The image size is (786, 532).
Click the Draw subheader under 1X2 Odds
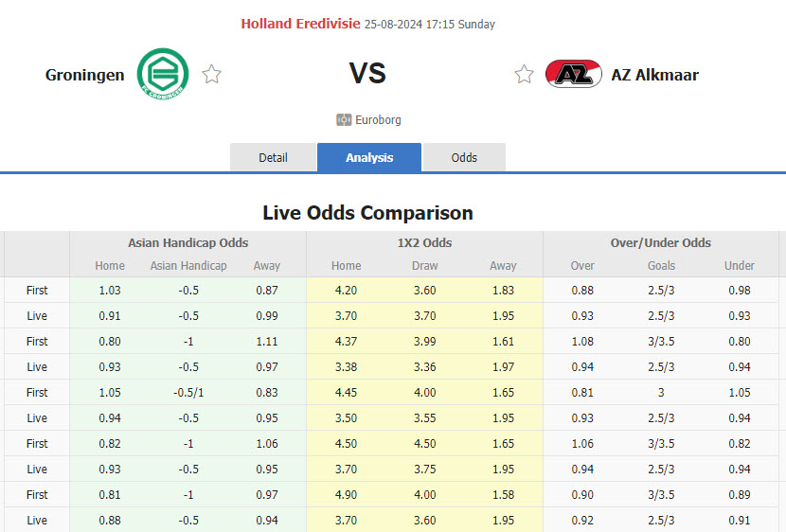(x=424, y=266)
